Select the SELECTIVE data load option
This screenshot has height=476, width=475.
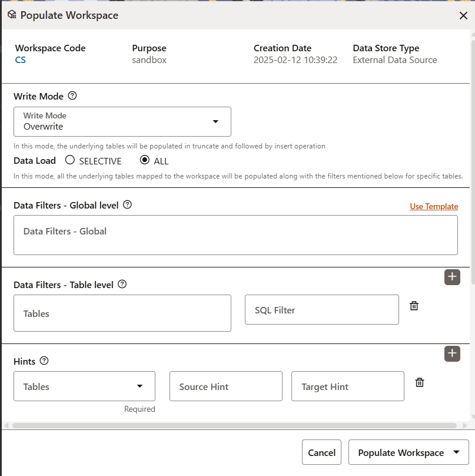(68, 160)
